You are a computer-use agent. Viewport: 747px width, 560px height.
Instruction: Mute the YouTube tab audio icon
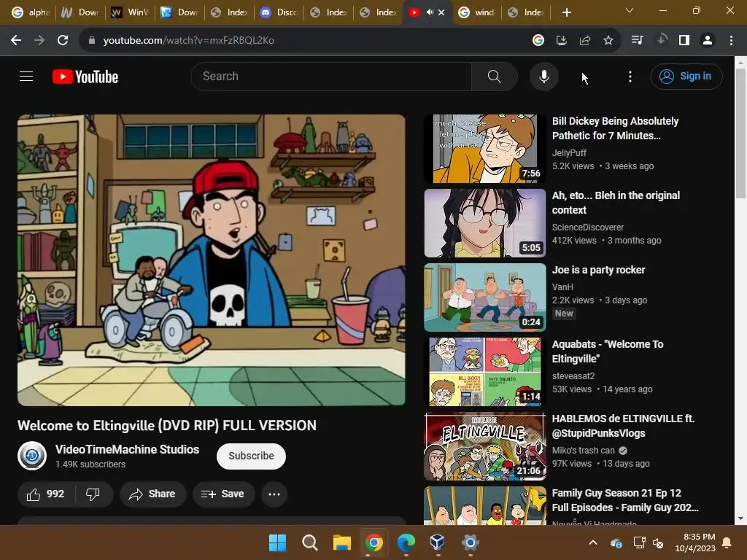click(430, 12)
